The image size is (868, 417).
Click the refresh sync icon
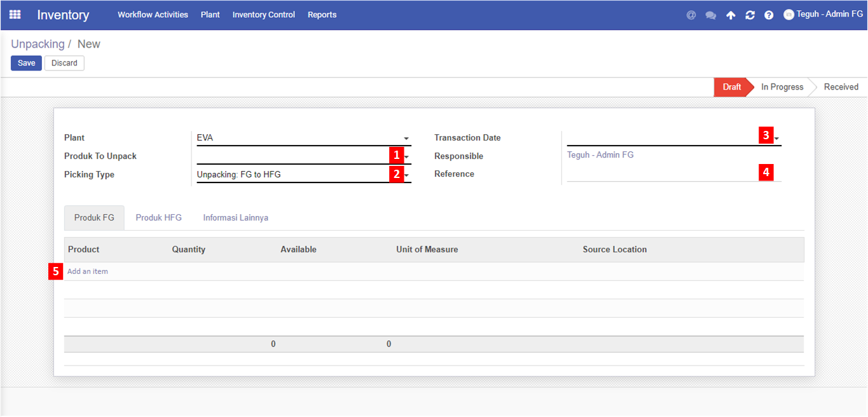750,15
